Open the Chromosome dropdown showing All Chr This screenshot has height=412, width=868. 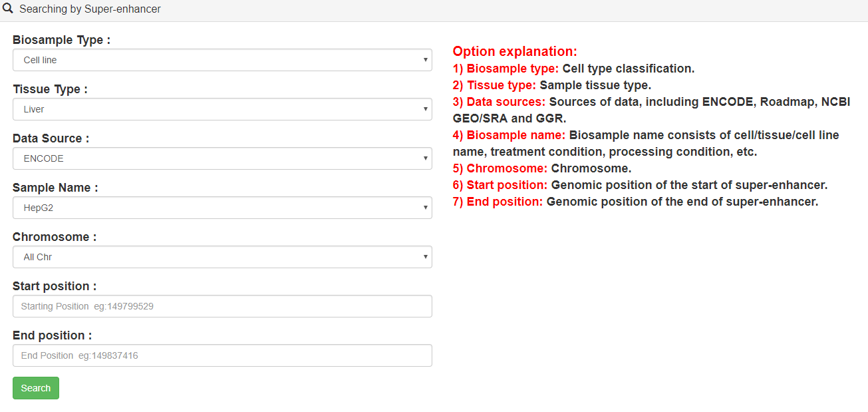coord(222,257)
